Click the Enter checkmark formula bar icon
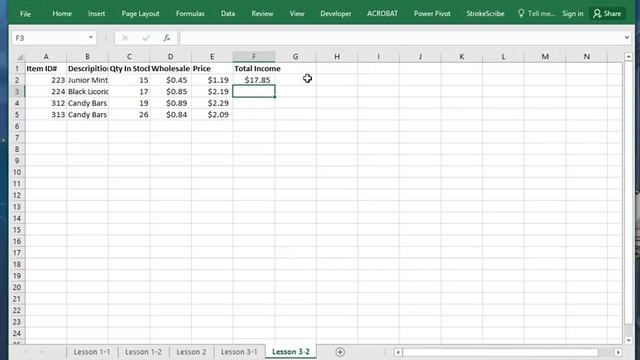The height and width of the screenshot is (360, 640). click(146, 38)
